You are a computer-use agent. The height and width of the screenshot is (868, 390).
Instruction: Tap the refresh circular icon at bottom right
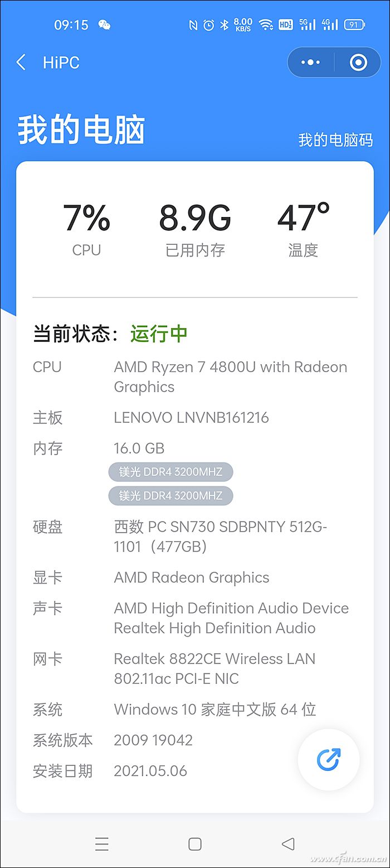[328, 759]
